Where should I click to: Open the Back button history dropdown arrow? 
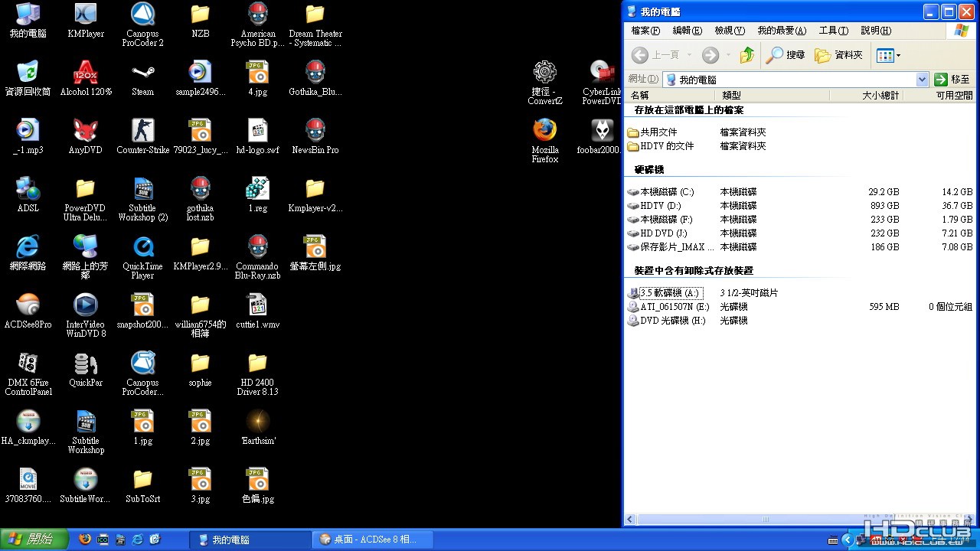tap(689, 55)
